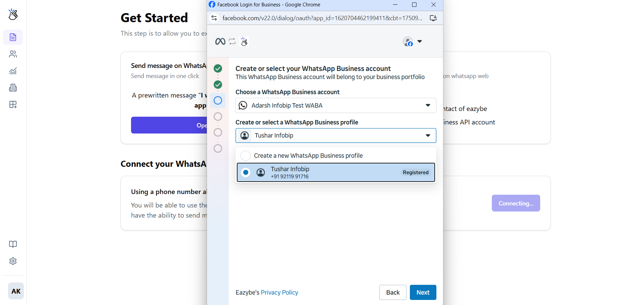Click the Back button
The image size is (644, 305).
click(x=393, y=293)
